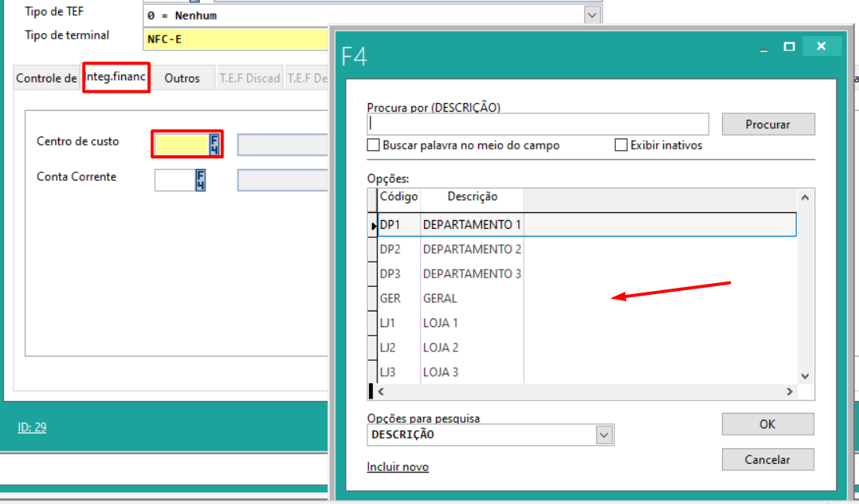Maximize the F4 search dialog
Image resolution: width=859 pixels, height=504 pixels.
789,47
